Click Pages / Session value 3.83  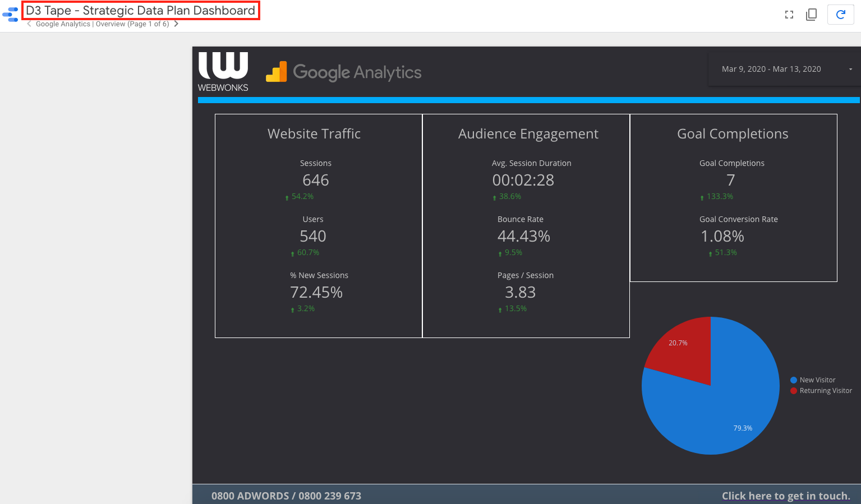[x=521, y=292]
